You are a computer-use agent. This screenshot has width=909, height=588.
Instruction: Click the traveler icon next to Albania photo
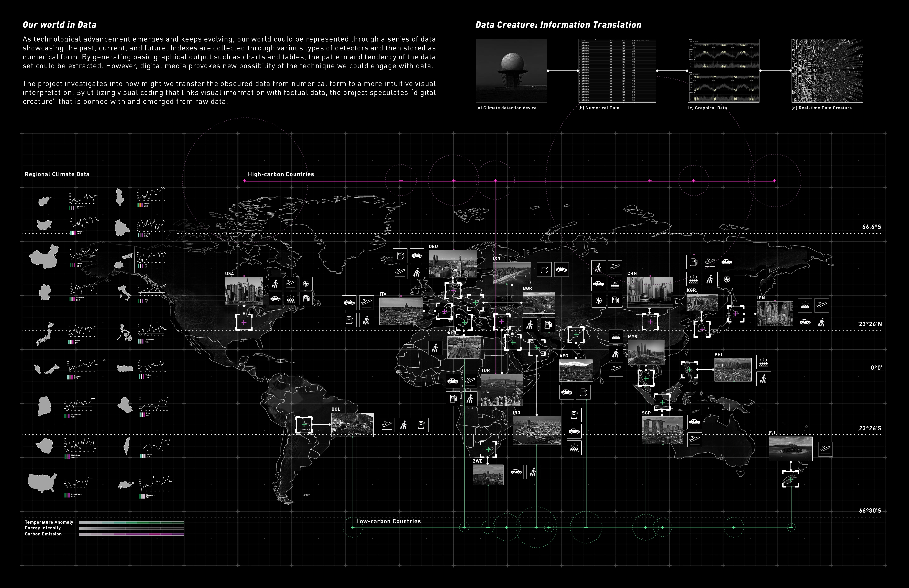click(435, 348)
